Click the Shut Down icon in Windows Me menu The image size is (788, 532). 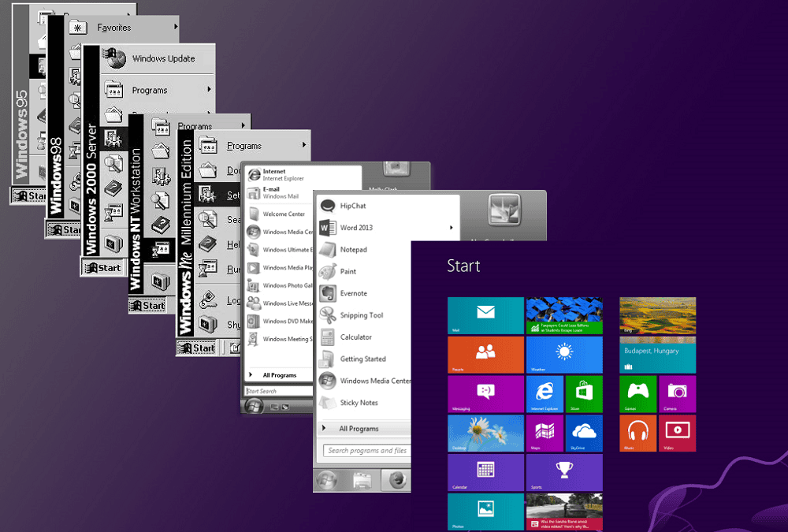pos(207,324)
